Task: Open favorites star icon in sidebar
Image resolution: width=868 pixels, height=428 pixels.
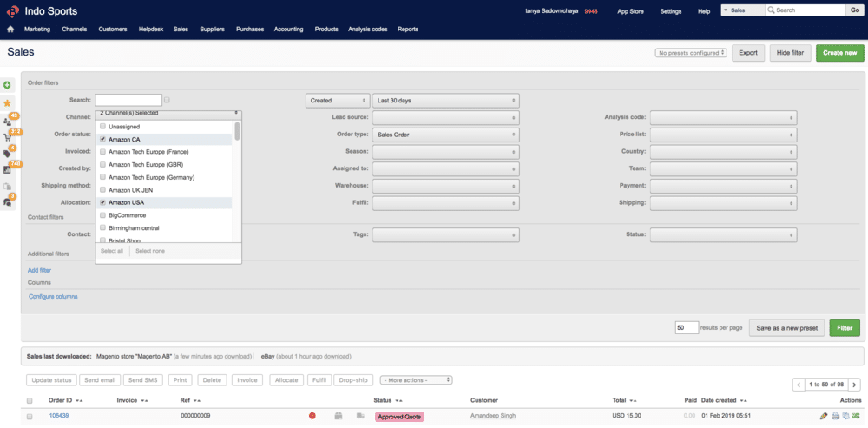Action: pyautogui.click(x=8, y=103)
